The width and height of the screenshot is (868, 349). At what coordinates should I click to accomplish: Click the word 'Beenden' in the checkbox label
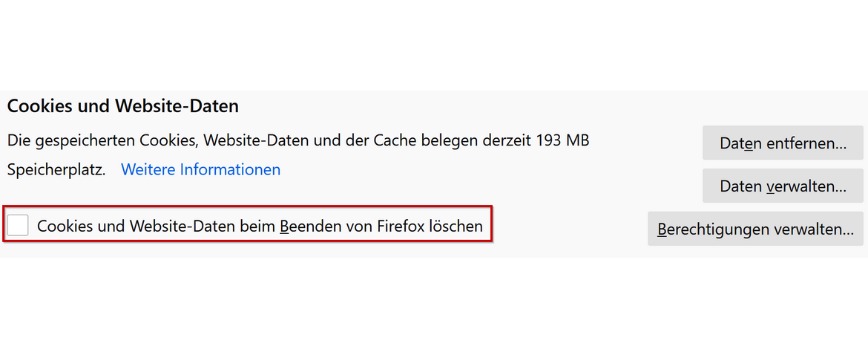point(306,226)
